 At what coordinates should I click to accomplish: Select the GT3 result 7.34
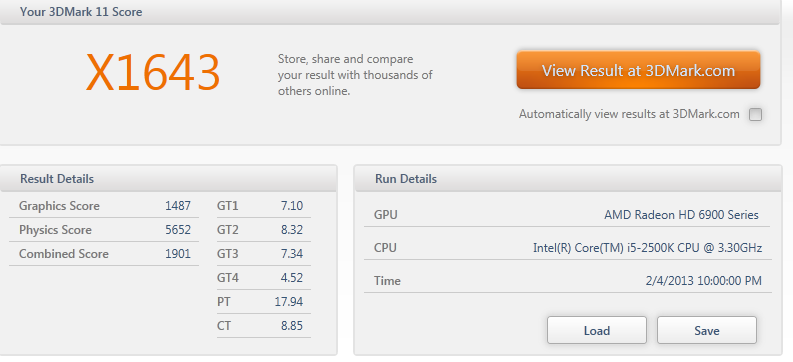click(292, 254)
